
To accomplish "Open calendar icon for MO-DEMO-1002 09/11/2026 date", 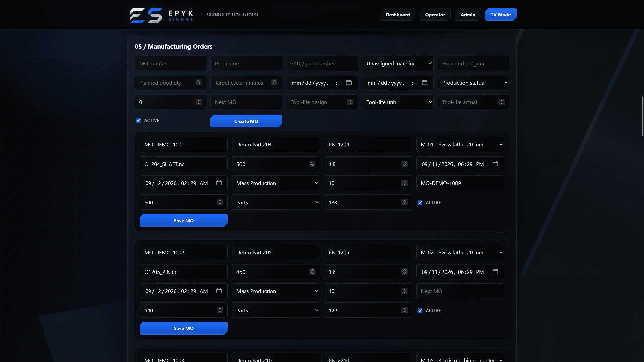I will tap(495, 271).
